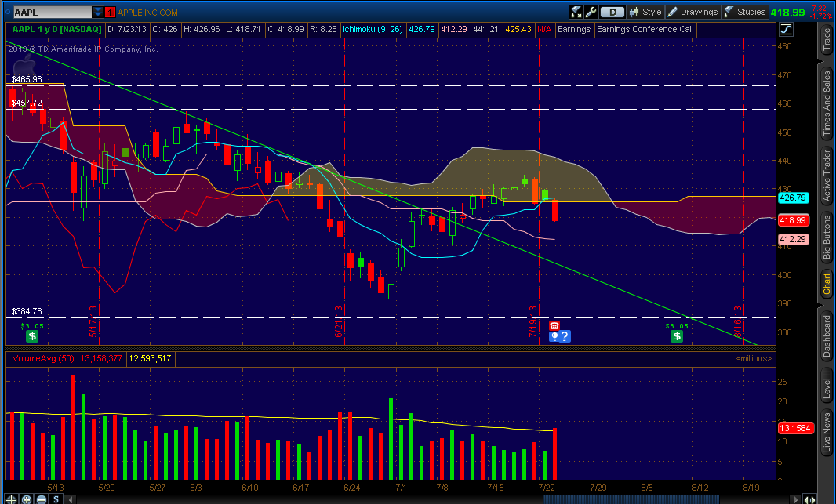Click the red telephone conference call icon
The height and width of the screenshot is (504, 836).
(554, 325)
